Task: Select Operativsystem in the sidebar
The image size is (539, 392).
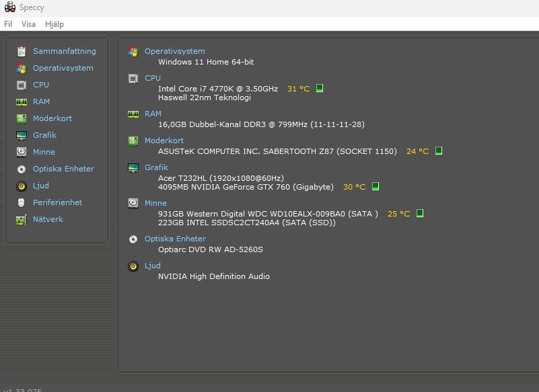Action: click(x=63, y=68)
